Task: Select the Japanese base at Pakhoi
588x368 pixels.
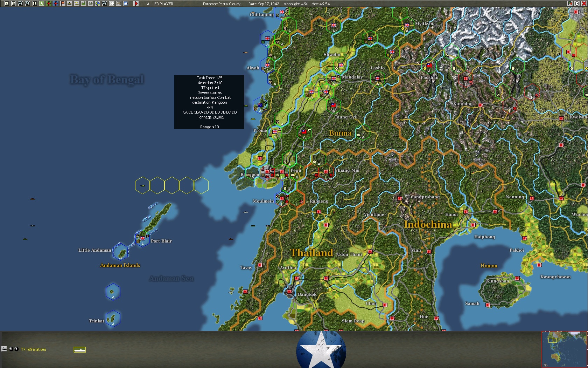Action: 525,238
